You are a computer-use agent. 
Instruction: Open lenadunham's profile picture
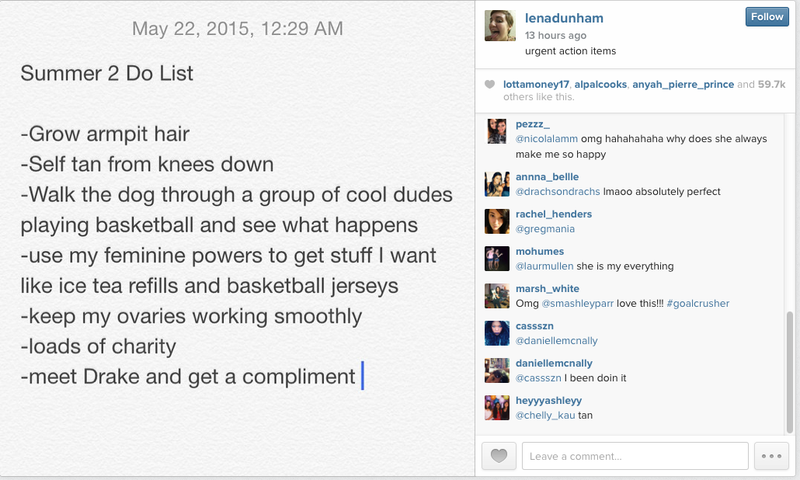pyautogui.click(x=500, y=25)
